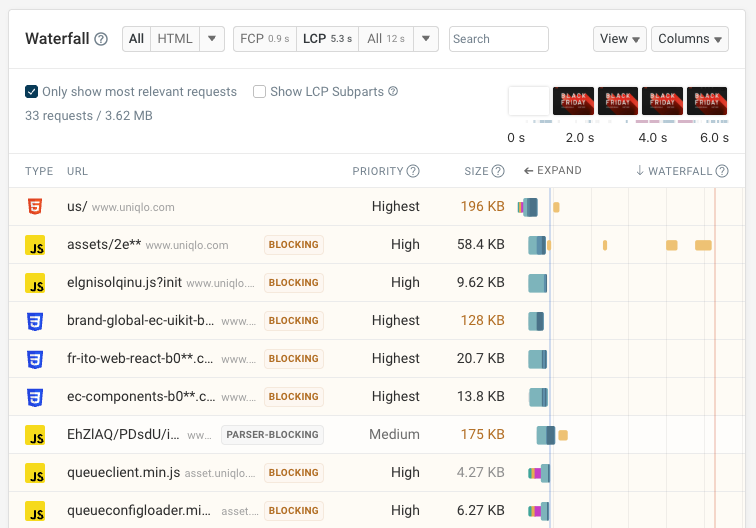Click the Waterfall column help icon
756x528 pixels.
pyautogui.click(x=721, y=171)
